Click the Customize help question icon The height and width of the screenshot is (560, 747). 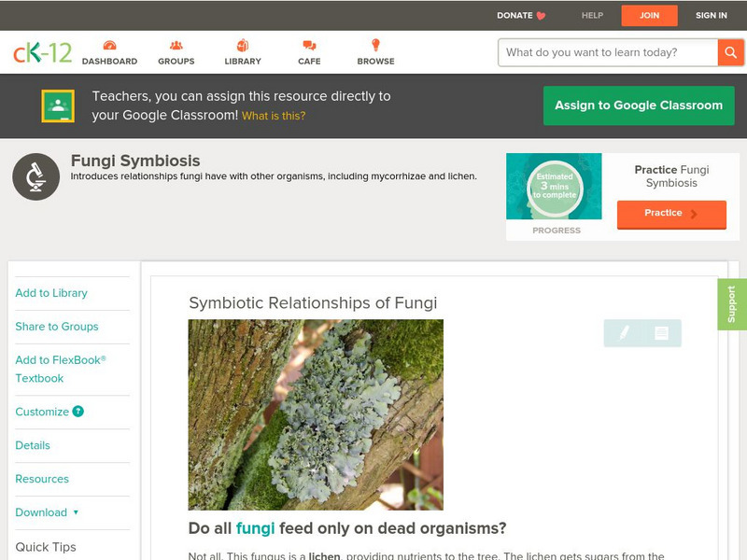(x=78, y=412)
